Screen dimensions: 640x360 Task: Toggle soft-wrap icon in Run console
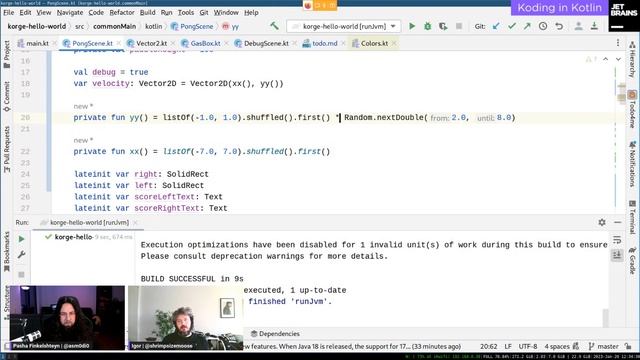point(617,240)
